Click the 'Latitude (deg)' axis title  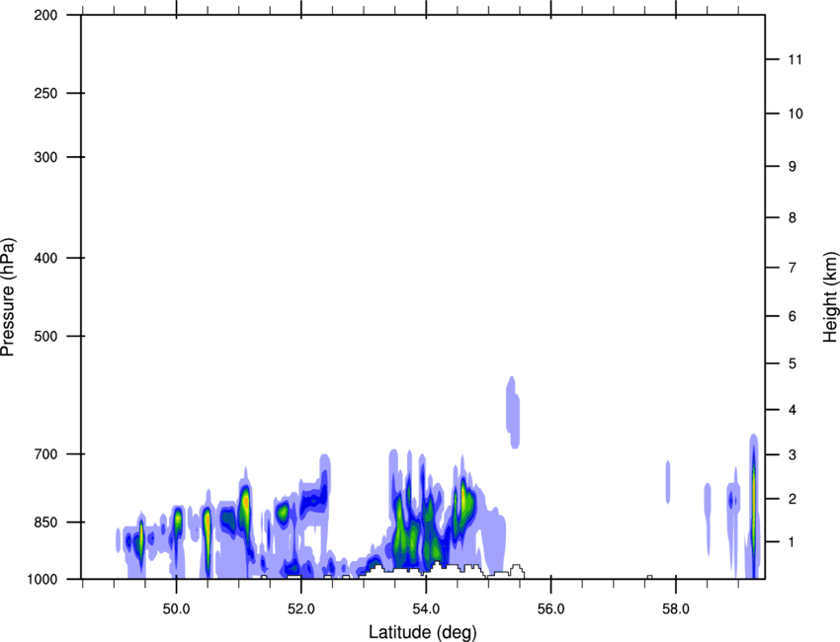422,632
